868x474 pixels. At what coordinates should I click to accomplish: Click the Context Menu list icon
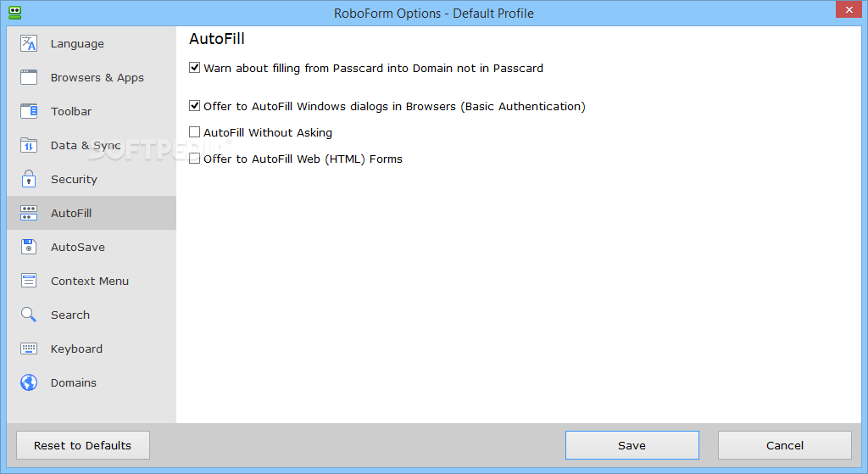[28, 281]
